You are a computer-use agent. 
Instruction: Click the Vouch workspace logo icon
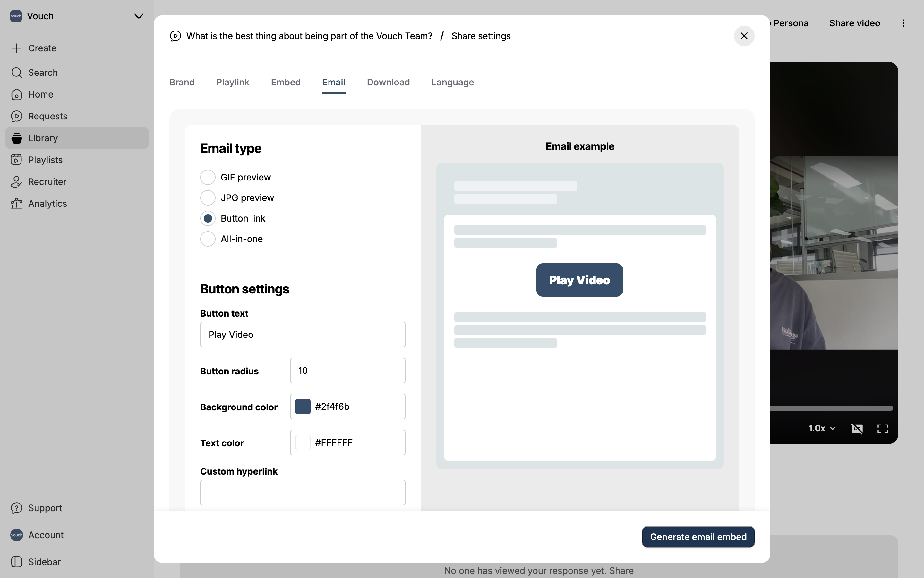[x=16, y=16]
